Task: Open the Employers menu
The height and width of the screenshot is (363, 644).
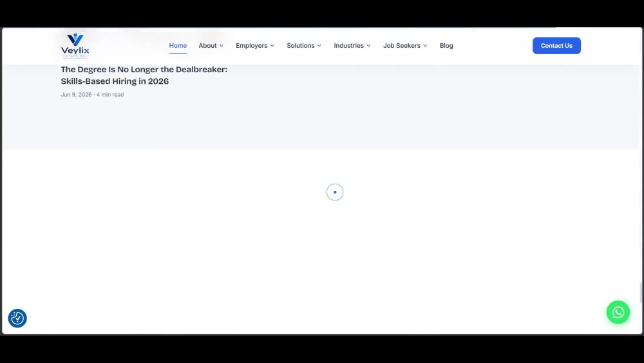Action: click(254, 46)
